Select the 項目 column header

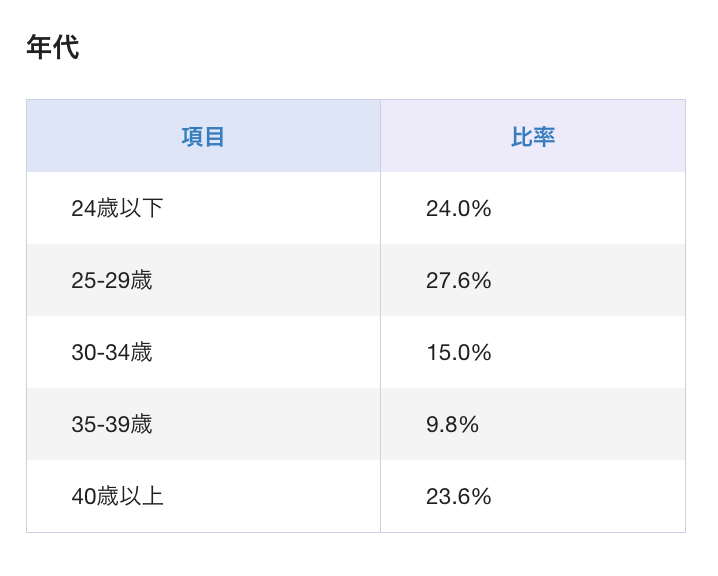(203, 137)
